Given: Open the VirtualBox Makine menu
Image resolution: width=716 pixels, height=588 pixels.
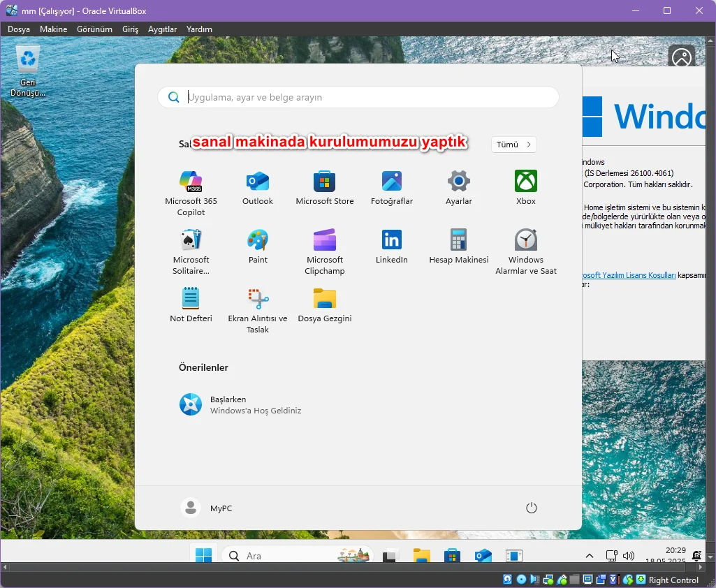Looking at the screenshot, I should pos(53,29).
